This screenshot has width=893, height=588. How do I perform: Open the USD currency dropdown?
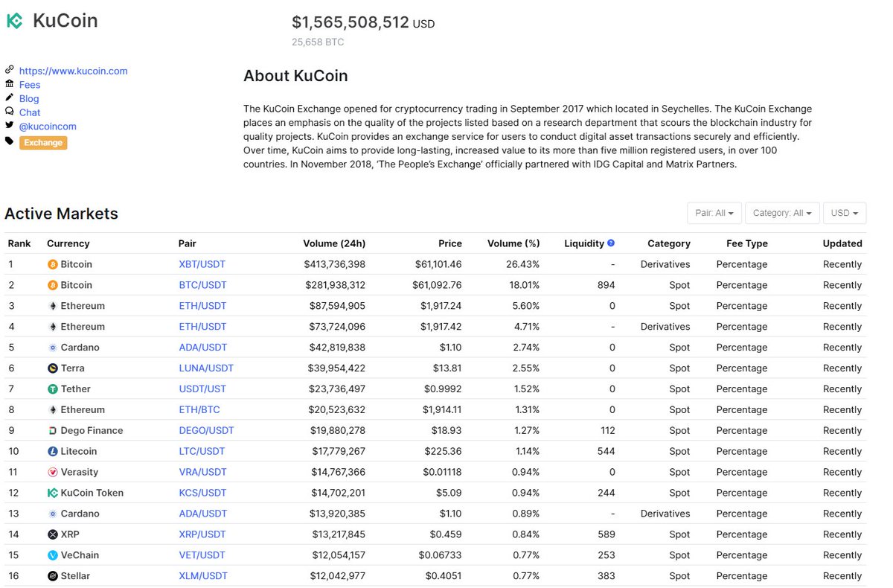pos(845,213)
